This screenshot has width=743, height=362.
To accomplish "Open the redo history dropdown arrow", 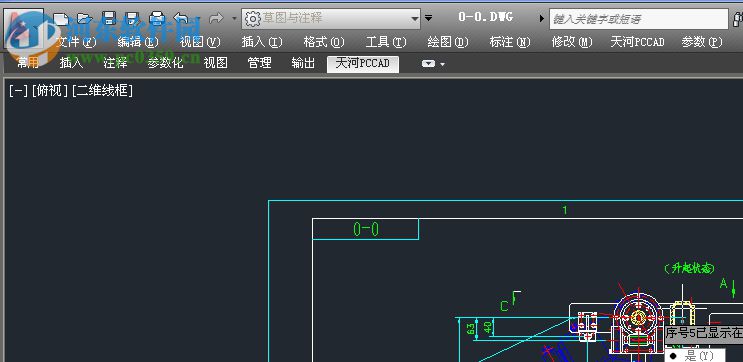I will click(234, 19).
